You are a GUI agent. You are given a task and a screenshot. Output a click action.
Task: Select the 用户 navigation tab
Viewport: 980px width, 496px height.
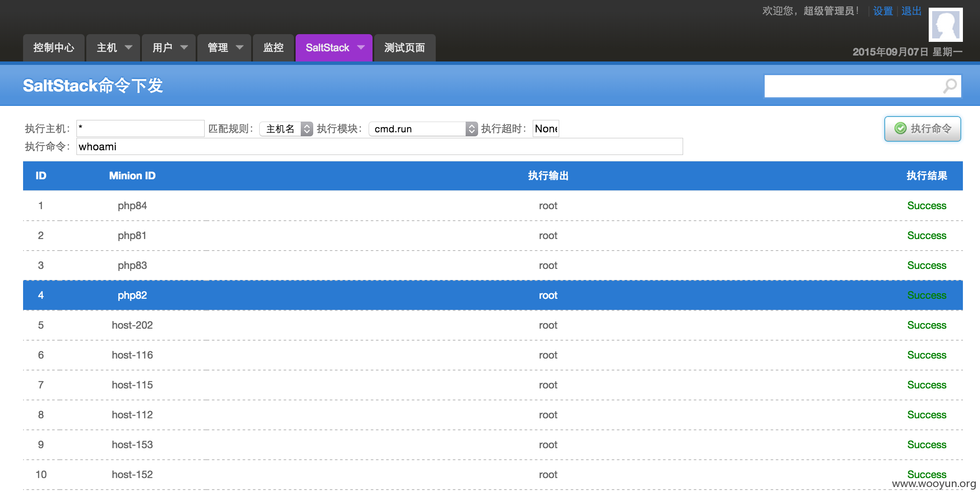click(169, 48)
